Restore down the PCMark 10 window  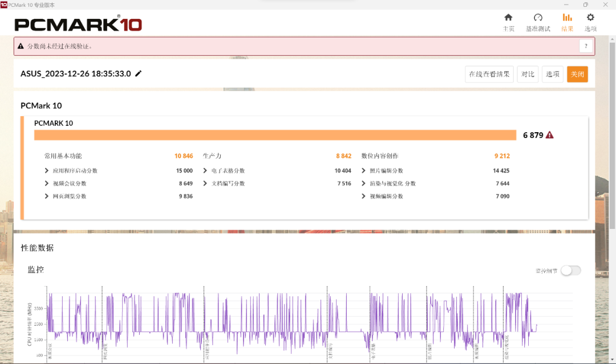586,5
